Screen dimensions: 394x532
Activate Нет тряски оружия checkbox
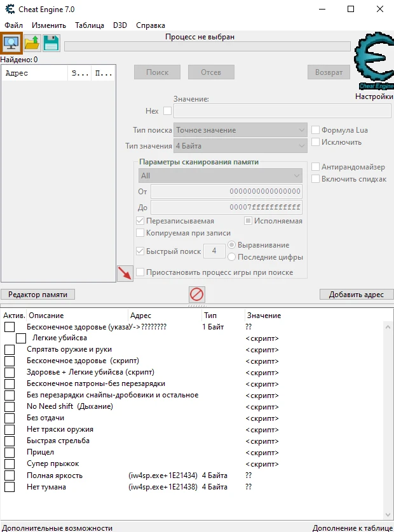point(10,430)
